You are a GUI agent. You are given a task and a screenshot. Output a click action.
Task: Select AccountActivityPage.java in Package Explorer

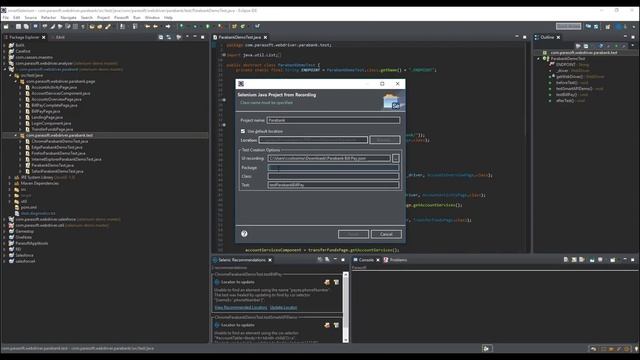point(54,87)
